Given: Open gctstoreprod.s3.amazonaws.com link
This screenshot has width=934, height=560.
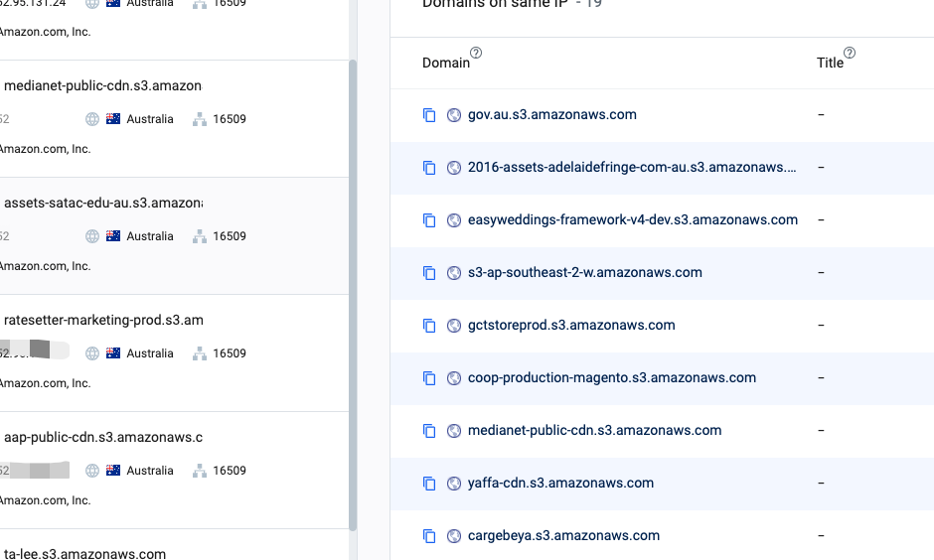Looking at the screenshot, I should pos(571,325).
